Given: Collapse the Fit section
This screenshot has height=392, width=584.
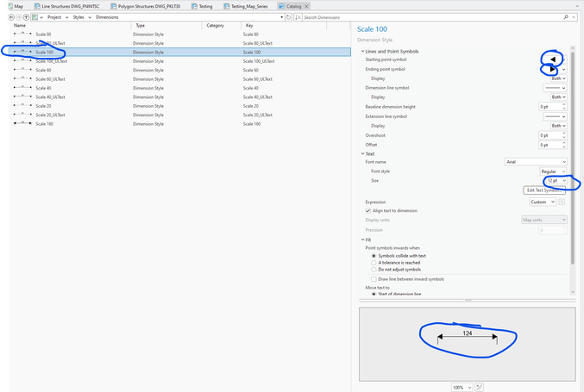Looking at the screenshot, I should [362, 240].
